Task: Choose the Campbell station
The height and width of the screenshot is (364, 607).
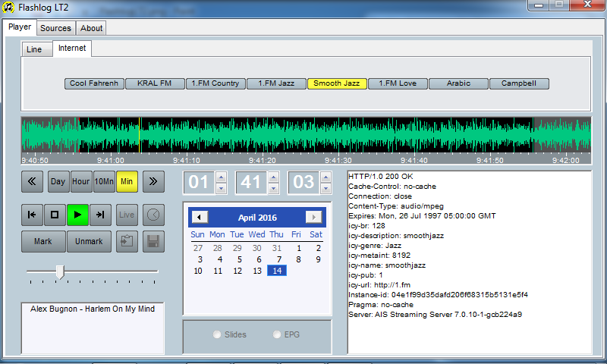Action: point(519,83)
